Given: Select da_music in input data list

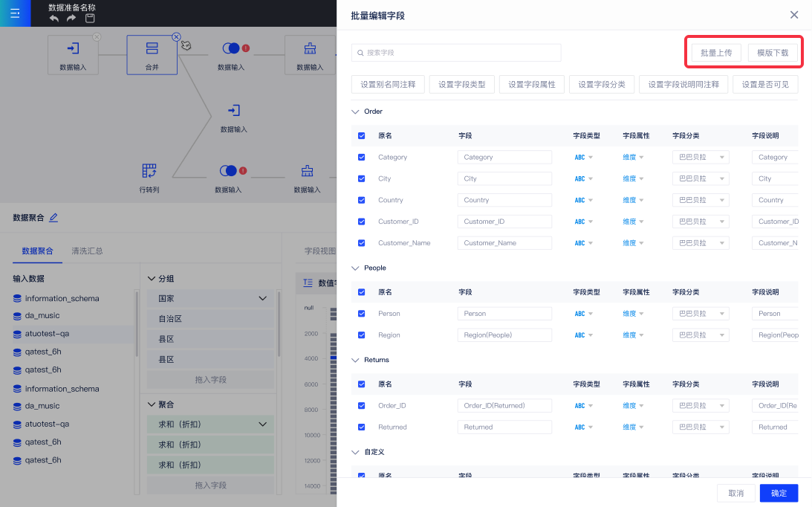Looking at the screenshot, I should tap(42, 315).
